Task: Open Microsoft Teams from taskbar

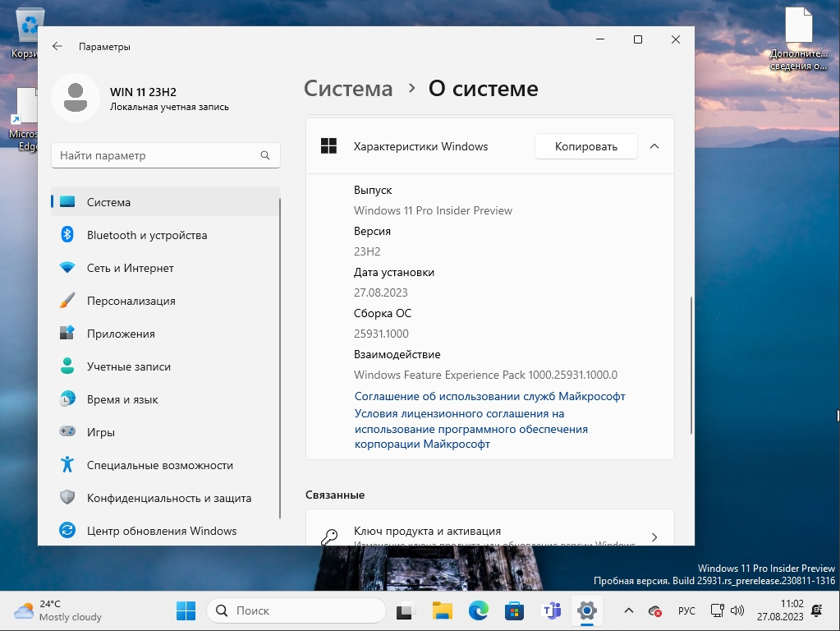Action: click(551, 611)
